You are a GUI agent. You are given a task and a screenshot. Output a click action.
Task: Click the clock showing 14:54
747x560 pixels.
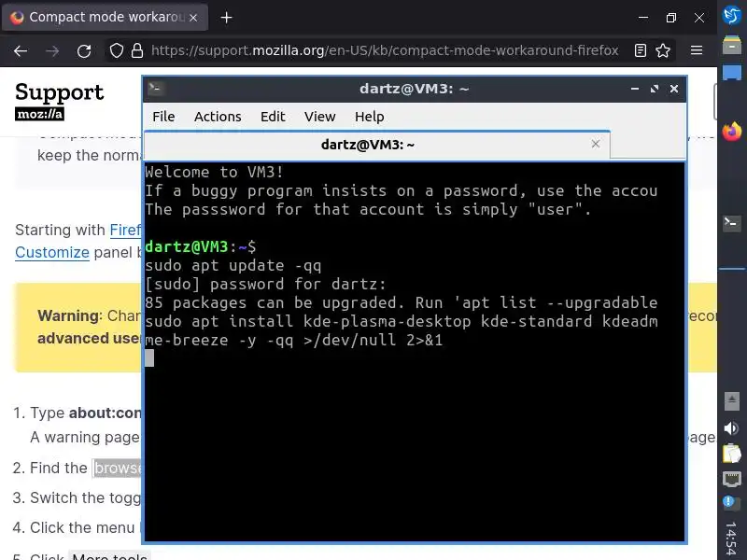pos(732,539)
